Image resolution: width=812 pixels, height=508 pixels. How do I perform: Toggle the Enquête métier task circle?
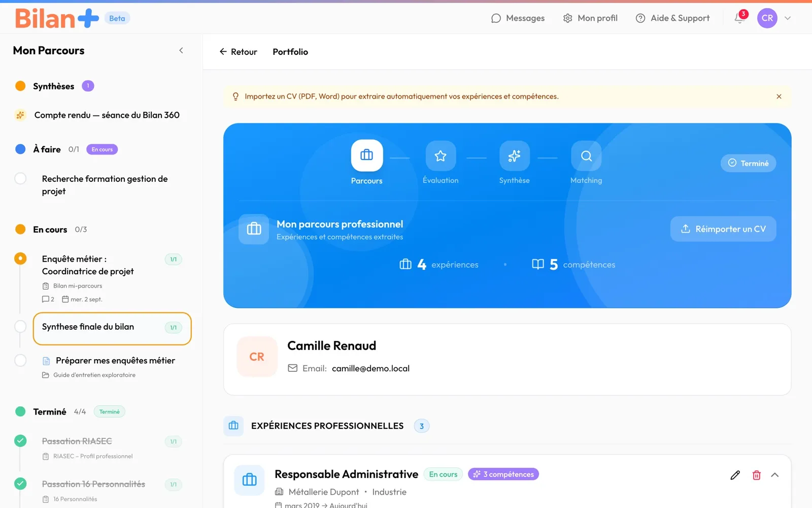point(20,259)
